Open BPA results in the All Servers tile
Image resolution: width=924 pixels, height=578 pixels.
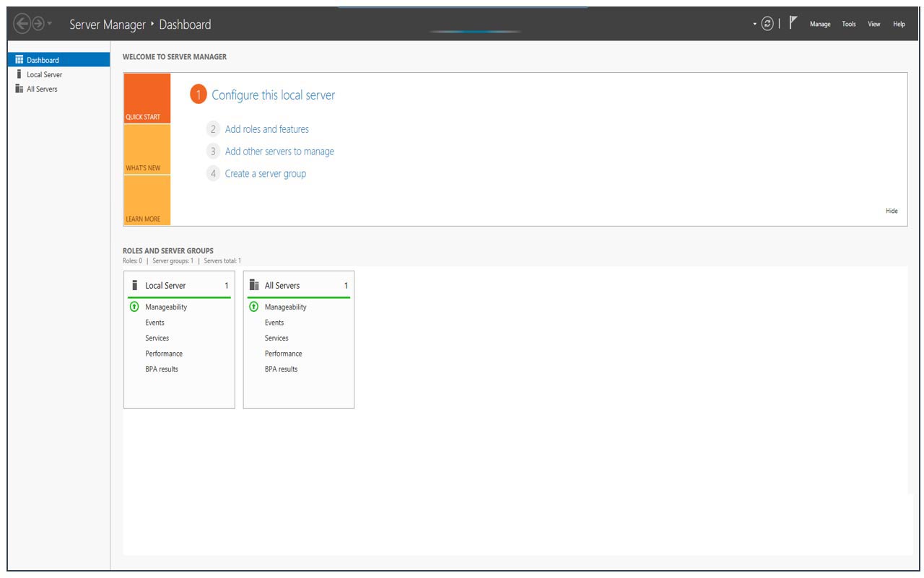pyautogui.click(x=282, y=369)
